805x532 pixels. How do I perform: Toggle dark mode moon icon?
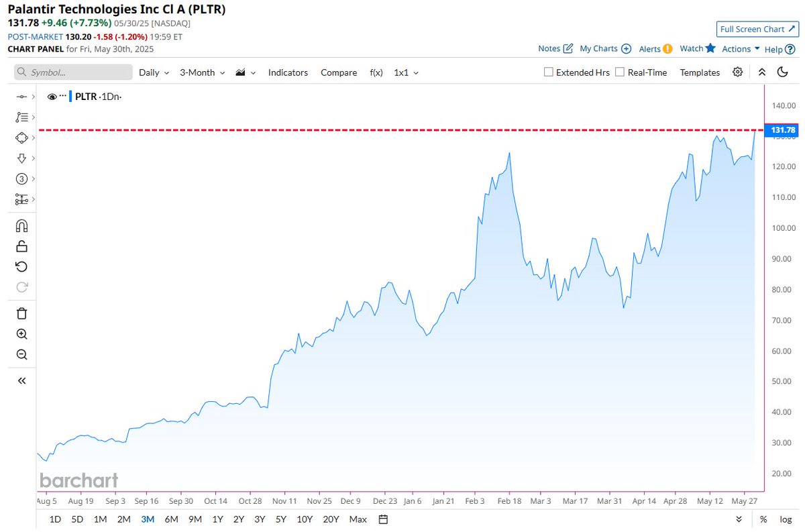pos(782,72)
